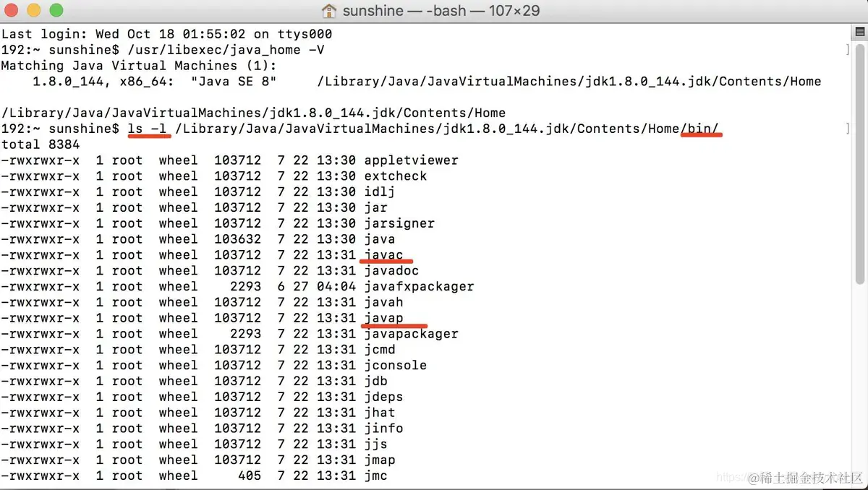The height and width of the screenshot is (490, 868).
Task: Click the '/bin/' end of the ls path
Action: tap(699, 129)
